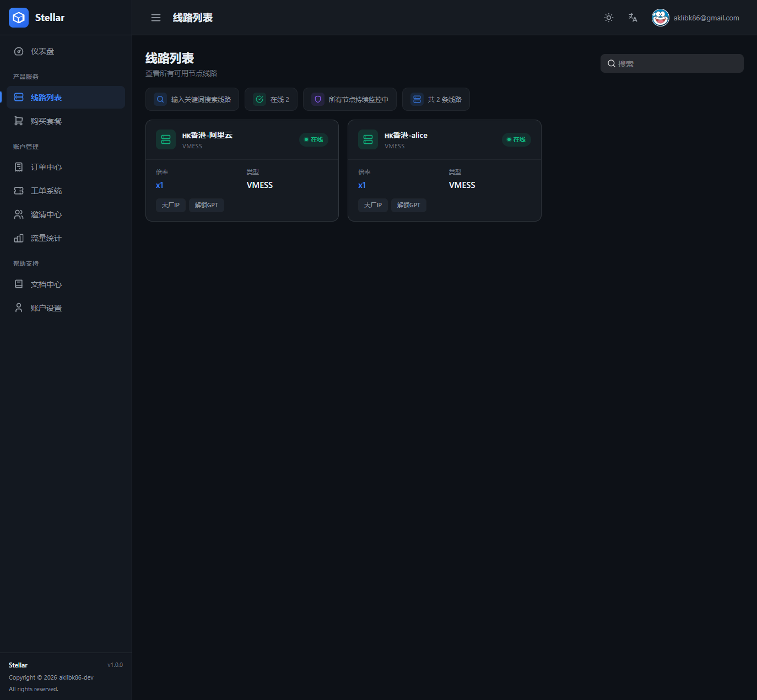
Task: Select 线路列表 in the sidebar
Action: [x=66, y=98]
